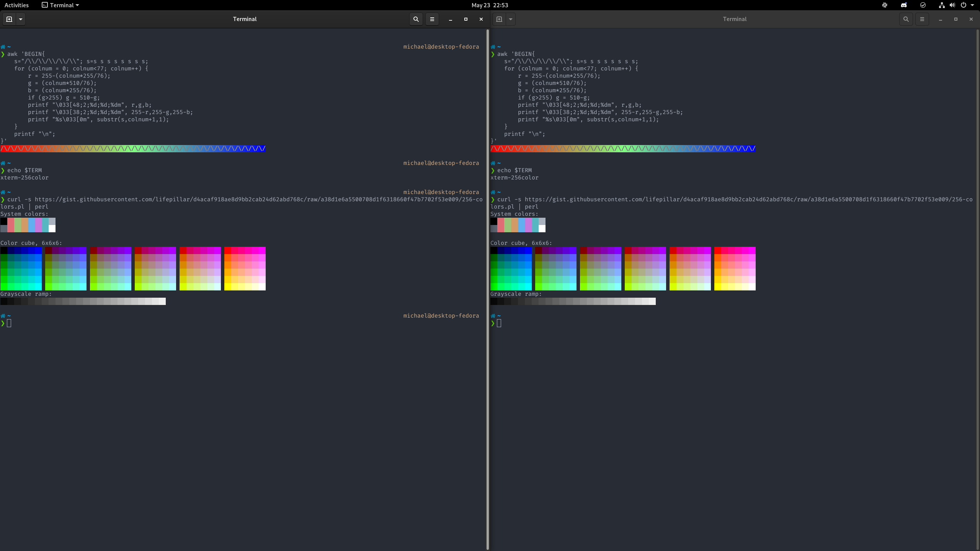Open search in the left Terminal window

[x=415, y=19]
